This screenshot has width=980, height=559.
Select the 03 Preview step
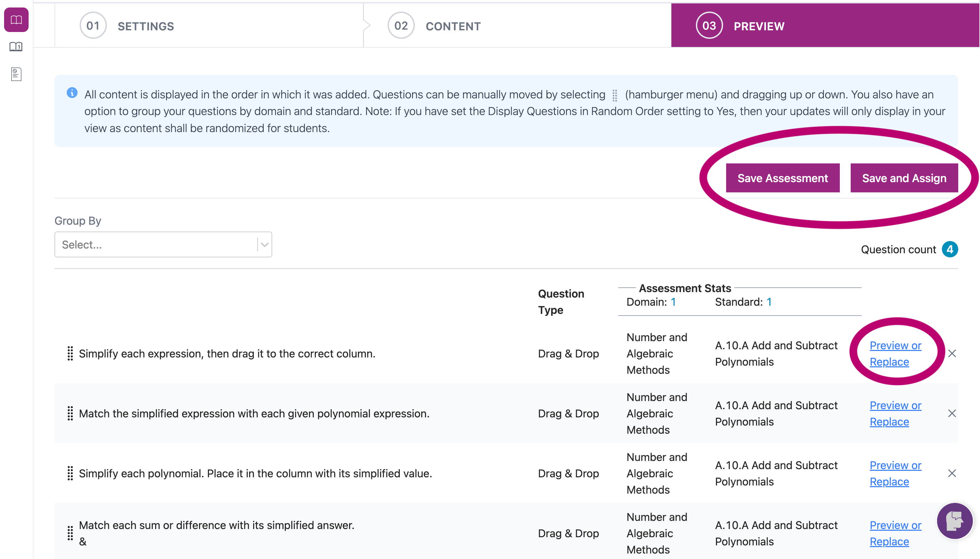tap(825, 26)
